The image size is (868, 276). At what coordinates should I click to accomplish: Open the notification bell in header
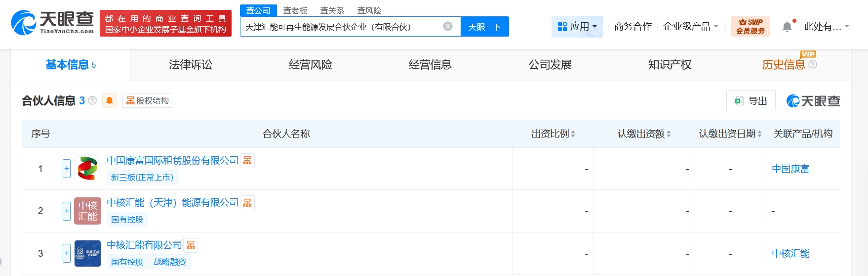click(x=787, y=27)
